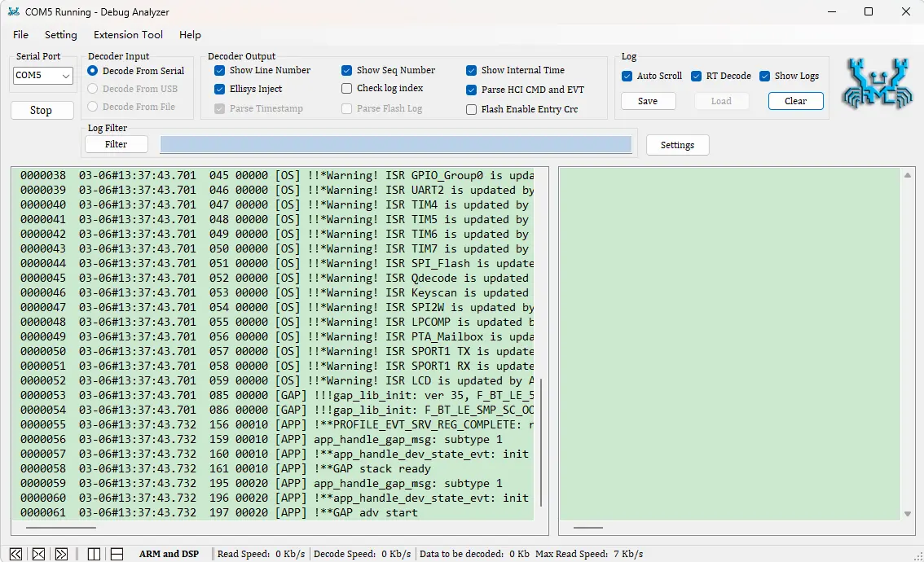Image resolution: width=924 pixels, height=562 pixels.
Task: Open the Extension Tool menu
Action: (128, 35)
